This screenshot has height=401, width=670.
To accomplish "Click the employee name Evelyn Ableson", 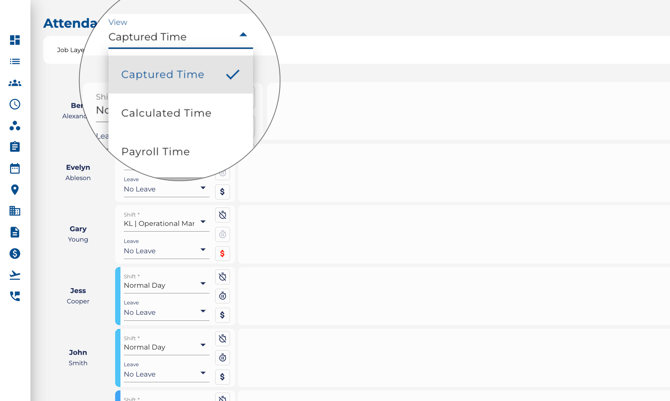I will point(78,172).
